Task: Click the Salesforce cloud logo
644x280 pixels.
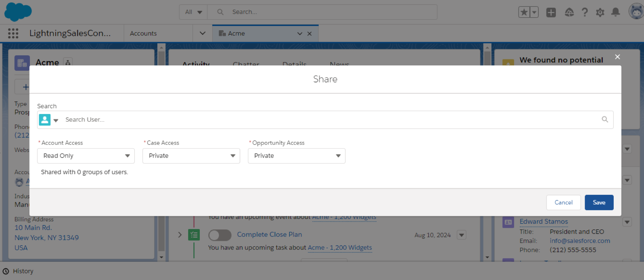Action: tap(18, 11)
